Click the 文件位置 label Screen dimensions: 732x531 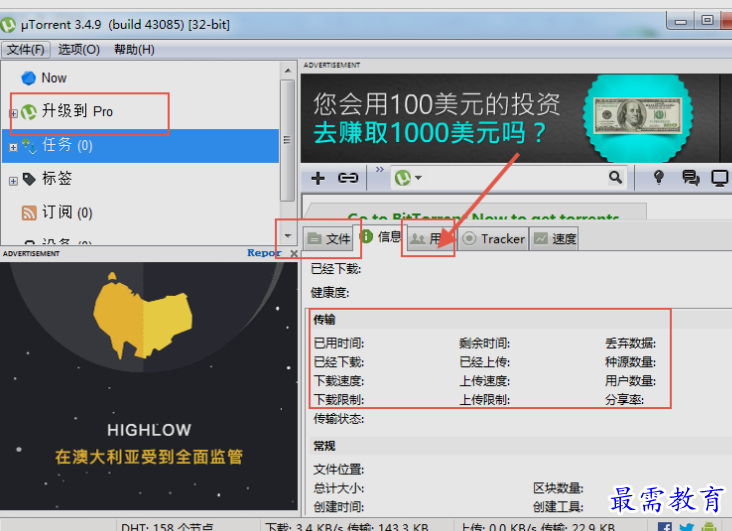pos(339,469)
